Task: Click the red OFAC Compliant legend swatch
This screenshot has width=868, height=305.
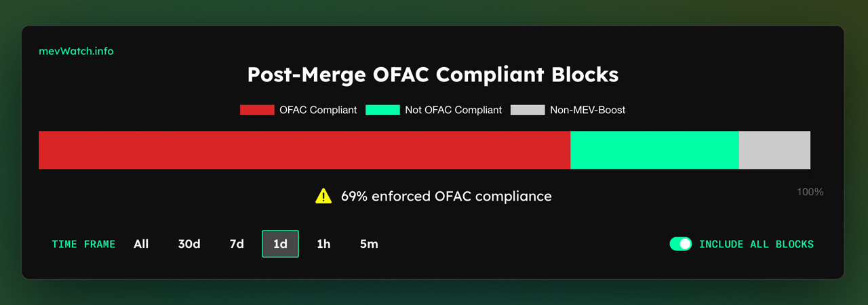Action: pyautogui.click(x=257, y=110)
